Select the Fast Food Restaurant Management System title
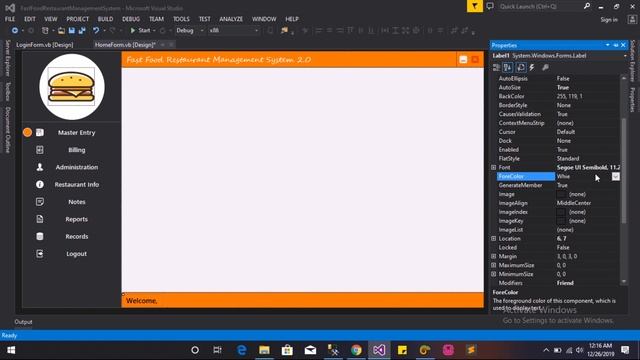The height and width of the screenshot is (360, 640). [x=219, y=60]
